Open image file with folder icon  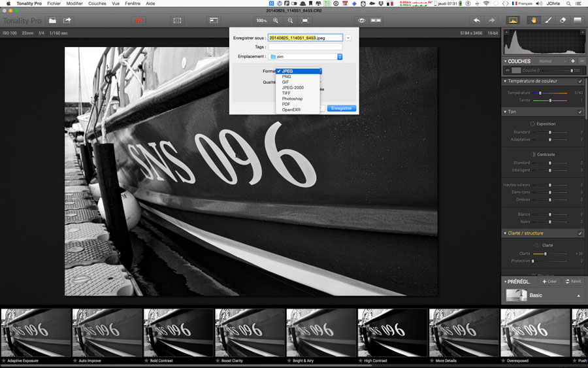52,21
